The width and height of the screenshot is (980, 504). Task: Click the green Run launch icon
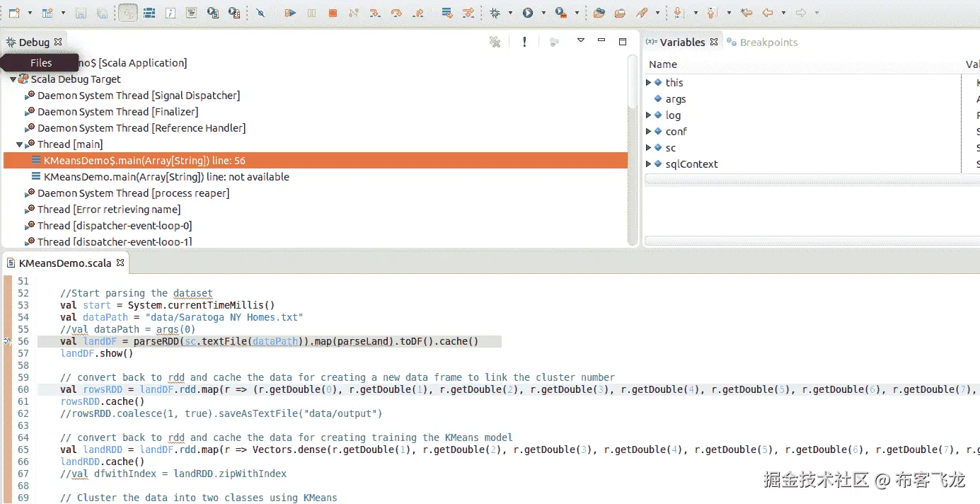(x=528, y=13)
